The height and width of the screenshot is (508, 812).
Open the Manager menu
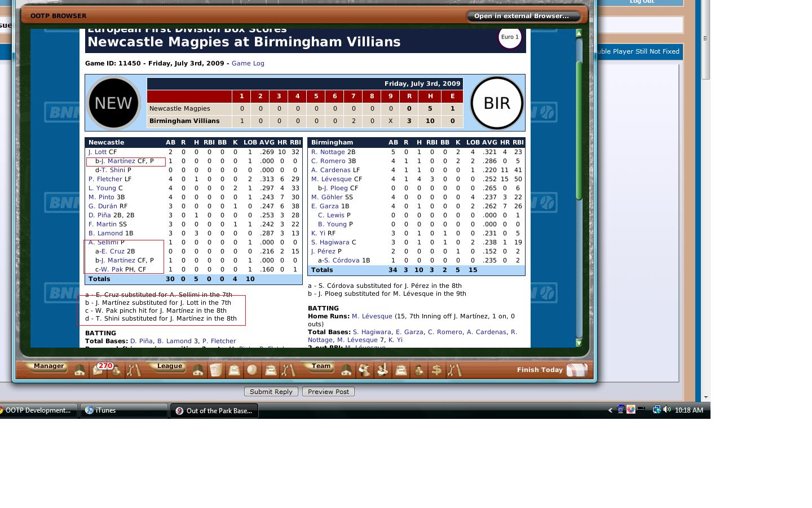tap(48, 366)
